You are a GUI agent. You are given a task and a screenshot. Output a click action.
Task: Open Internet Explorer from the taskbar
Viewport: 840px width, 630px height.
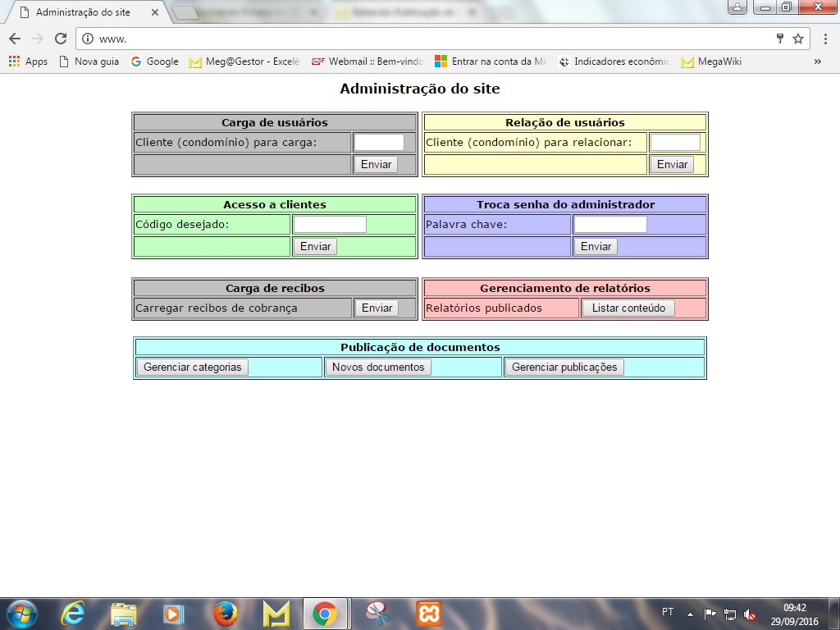[73, 613]
